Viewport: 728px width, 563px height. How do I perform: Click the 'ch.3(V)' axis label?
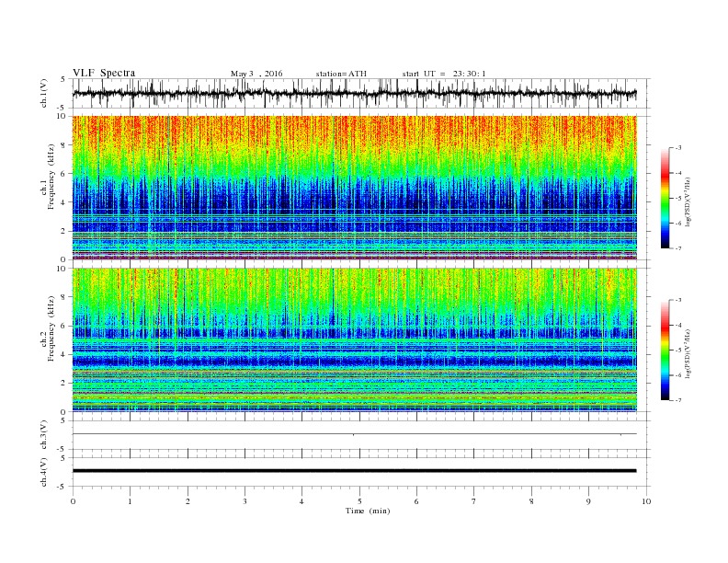click(x=44, y=435)
